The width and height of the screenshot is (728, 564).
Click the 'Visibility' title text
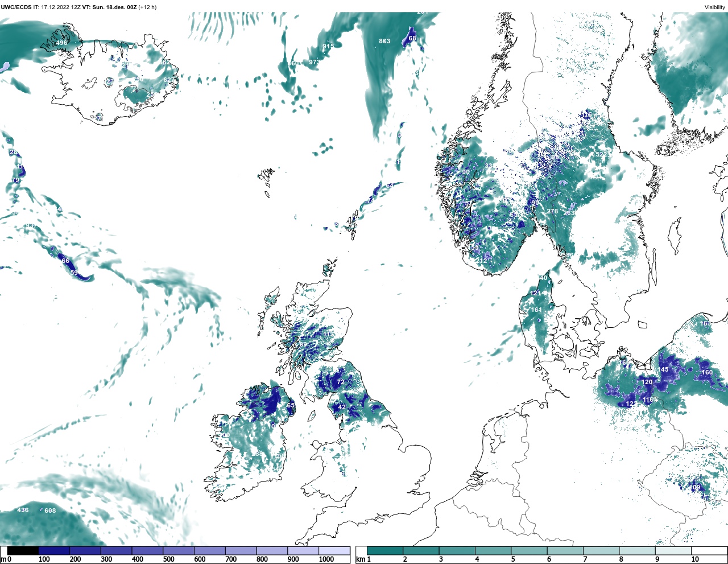(715, 7)
